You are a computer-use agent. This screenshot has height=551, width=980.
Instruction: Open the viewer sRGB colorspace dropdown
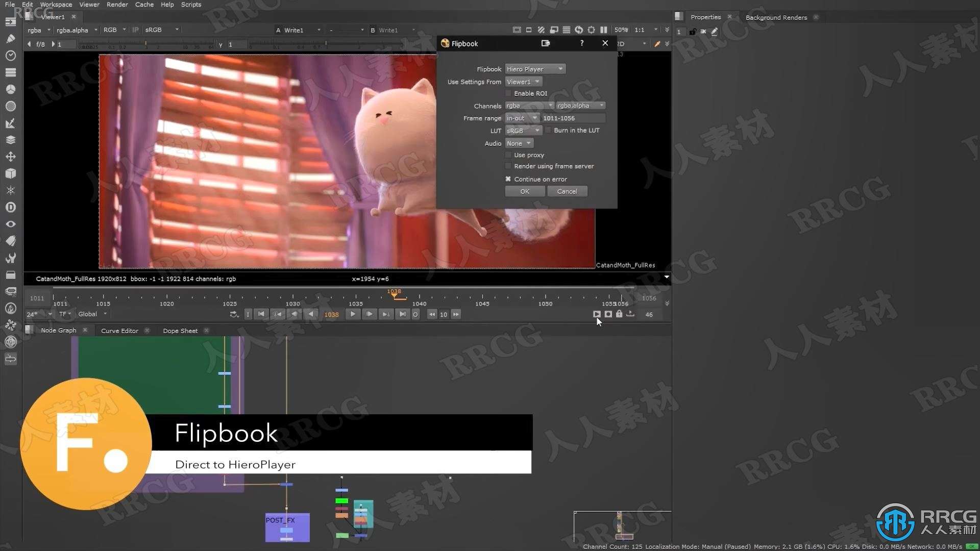[162, 30]
